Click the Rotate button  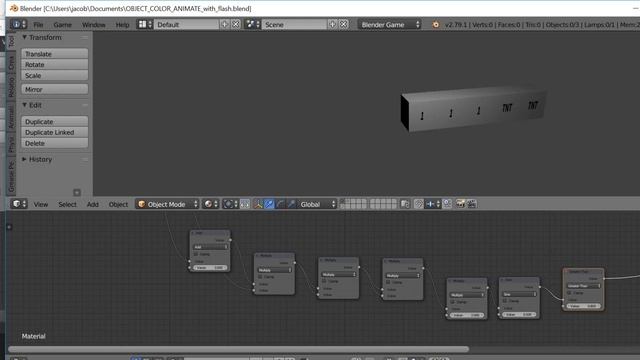tap(55, 64)
